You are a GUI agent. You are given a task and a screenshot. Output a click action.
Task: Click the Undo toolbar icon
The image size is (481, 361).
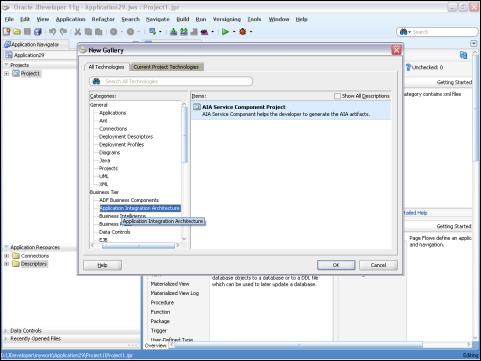52,32
